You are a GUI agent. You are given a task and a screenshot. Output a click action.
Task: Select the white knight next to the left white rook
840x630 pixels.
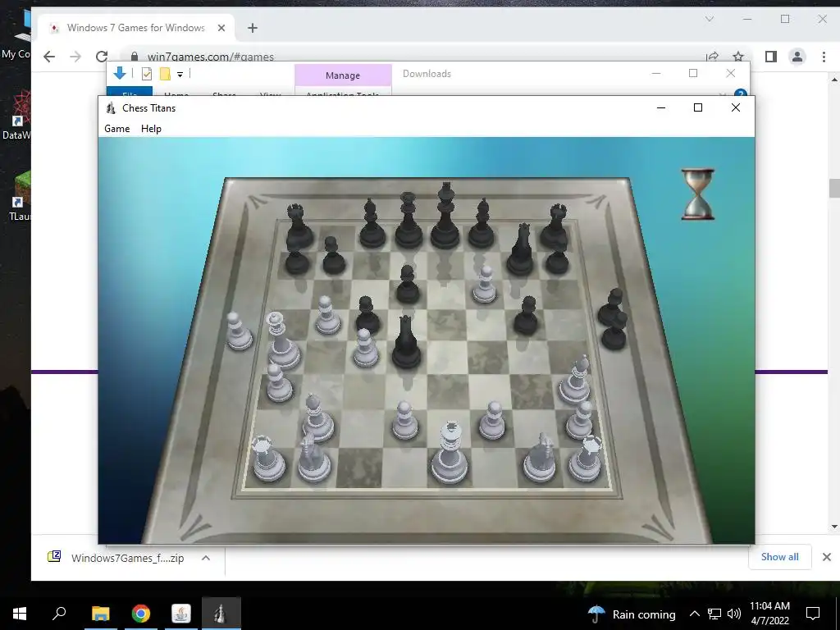click(313, 458)
